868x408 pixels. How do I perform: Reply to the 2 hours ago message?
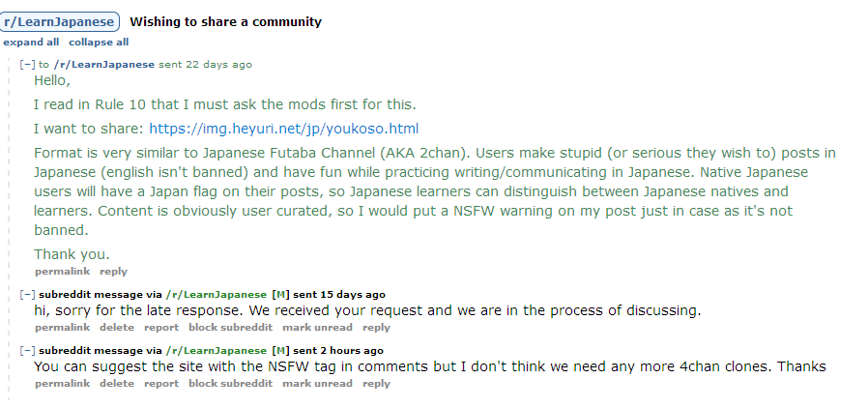[376, 384]
